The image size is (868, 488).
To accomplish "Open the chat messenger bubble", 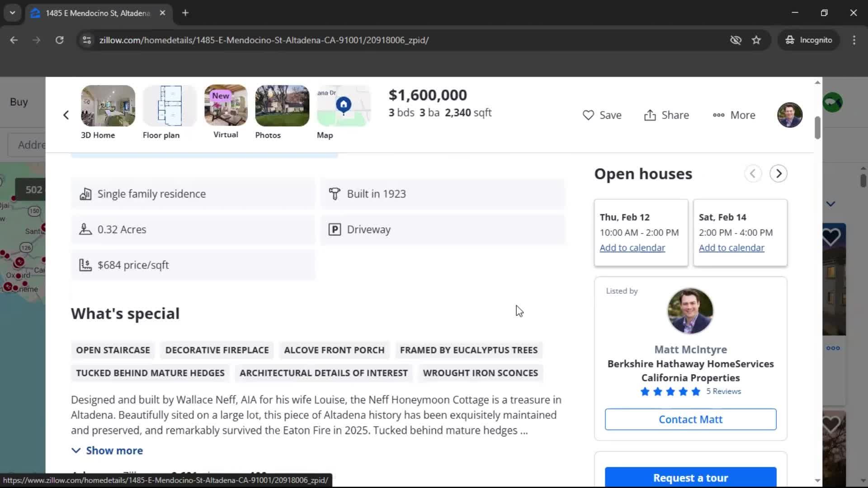I will [x=832, y=102].
